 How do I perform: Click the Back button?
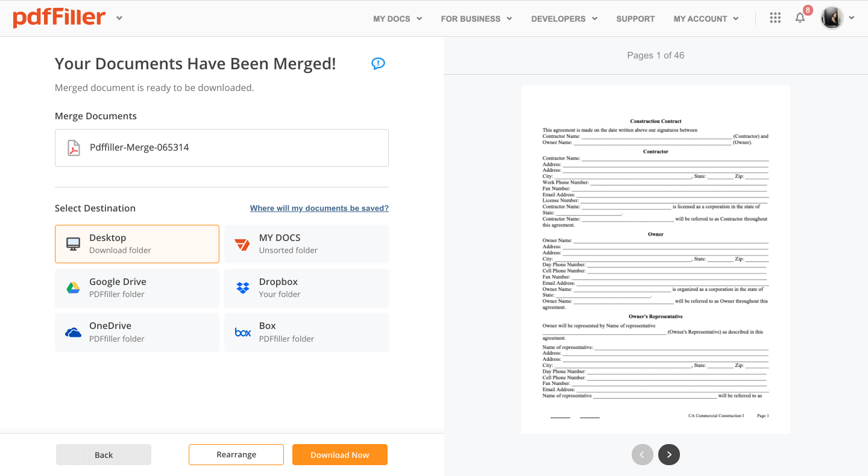(104, 455)
